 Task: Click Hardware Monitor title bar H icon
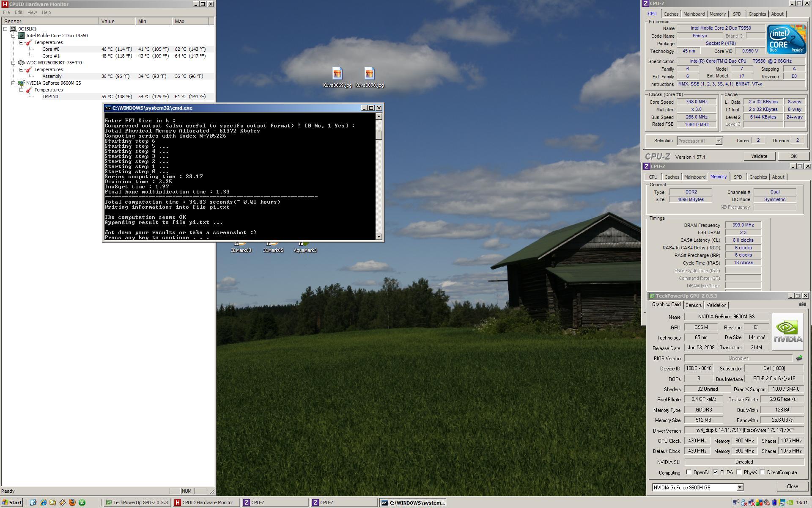5,4
